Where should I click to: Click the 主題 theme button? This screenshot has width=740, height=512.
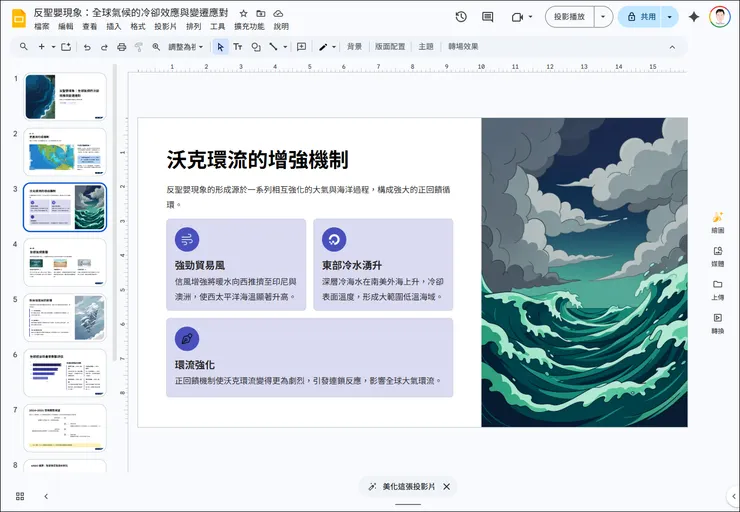426,47
